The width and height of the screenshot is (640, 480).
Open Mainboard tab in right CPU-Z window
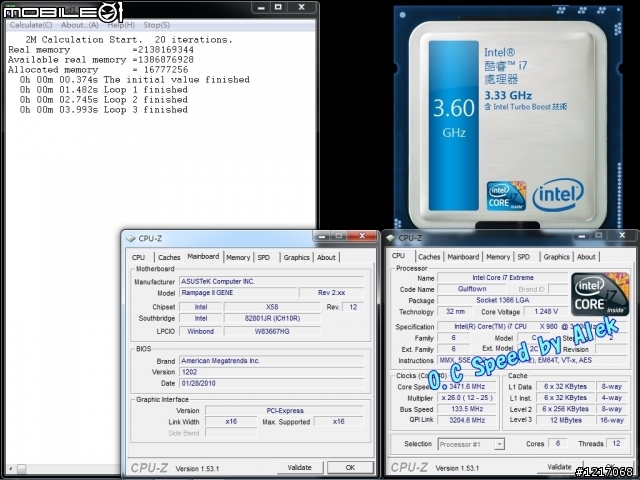463,257
